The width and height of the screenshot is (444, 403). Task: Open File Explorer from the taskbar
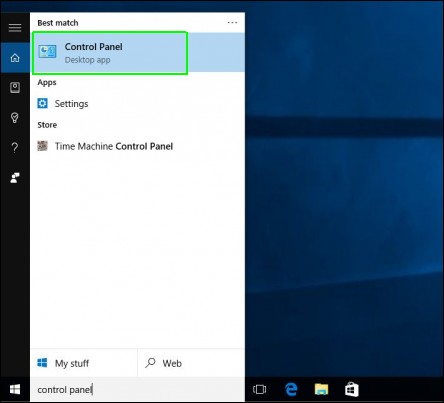point(321,389)
